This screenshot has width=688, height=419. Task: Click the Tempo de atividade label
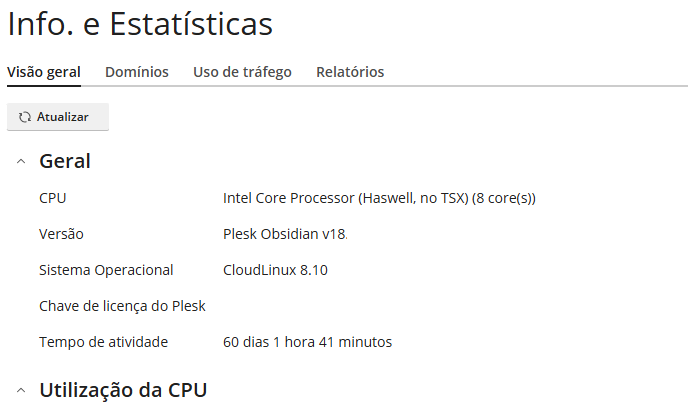click(103, 342)
